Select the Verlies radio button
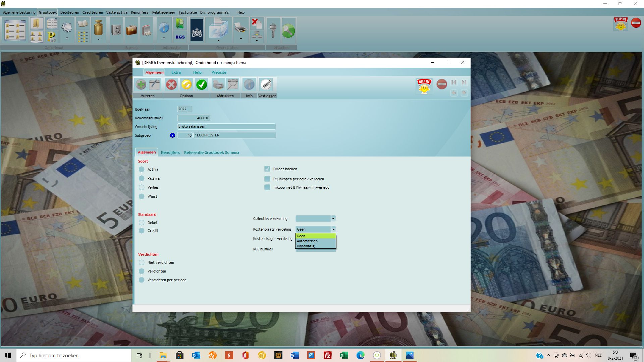The height and width of the screenshot is (362, 644). coord(142,187)
